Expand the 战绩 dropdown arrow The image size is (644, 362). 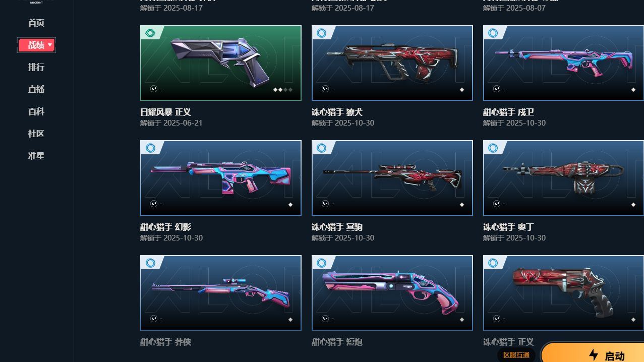50,45
